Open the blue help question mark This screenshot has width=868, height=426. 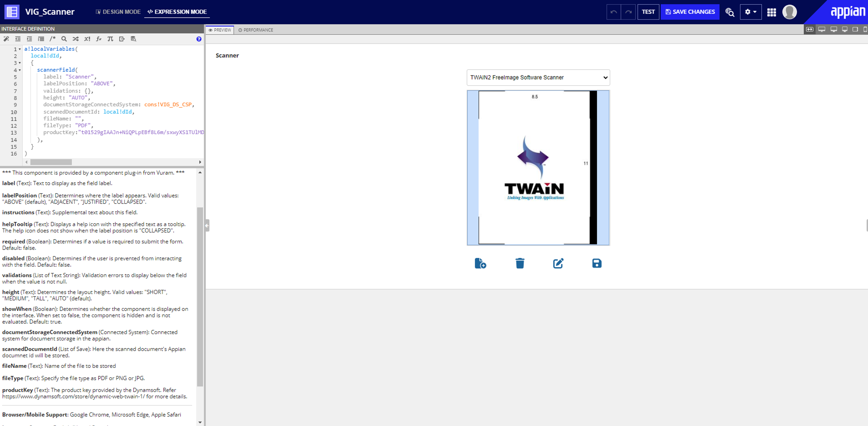point(199,39)
